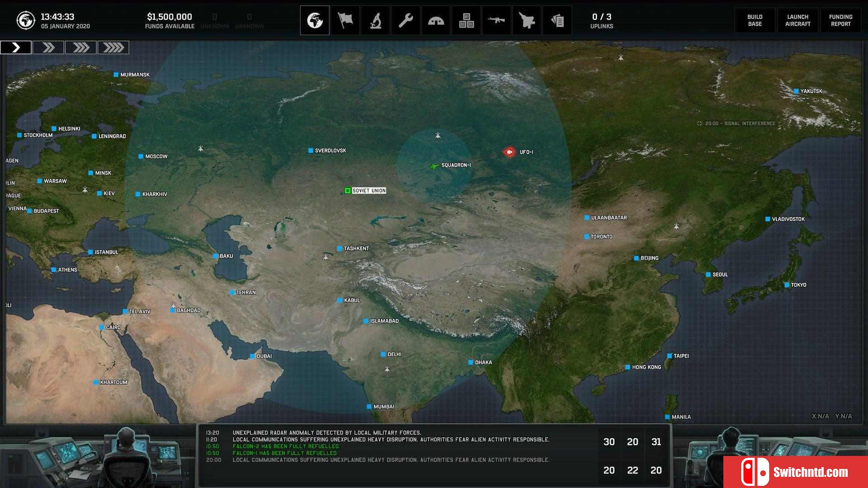This screenshot has height=488, width=868.
Task: Click the 0 / 3 Uplinks counter
Action: [602, 21]
